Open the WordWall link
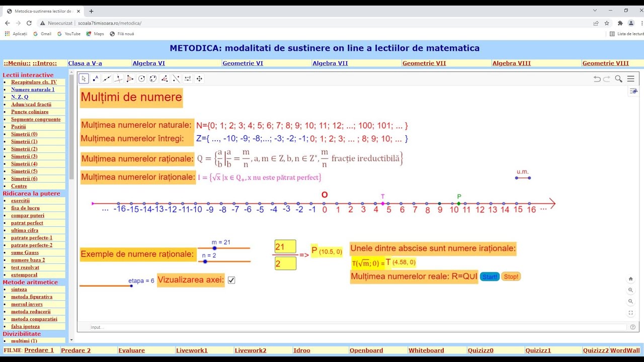Image resolution: width=644 pixels, height=362 pixels. point(625,350)
